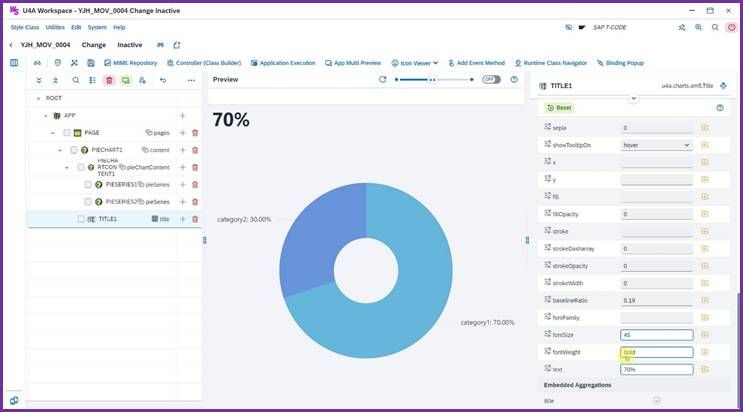Open the System menu
The height and width of the screenshot is (412, 743).
(x=97, y=27)
